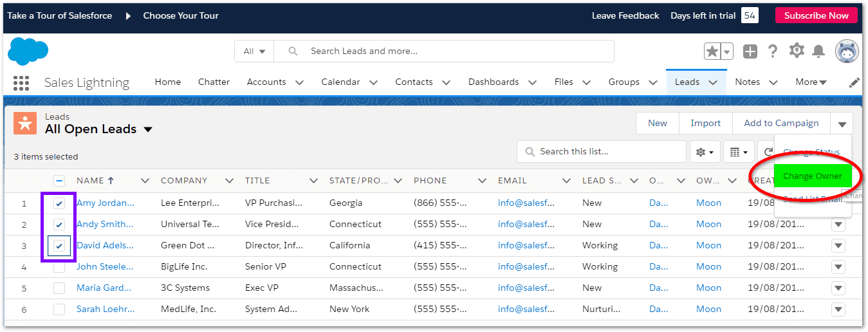This screenshot has width=868, height=332.
Task: Open the Help question mark icon
Action: pyautogui.click(x=773, y=51)
